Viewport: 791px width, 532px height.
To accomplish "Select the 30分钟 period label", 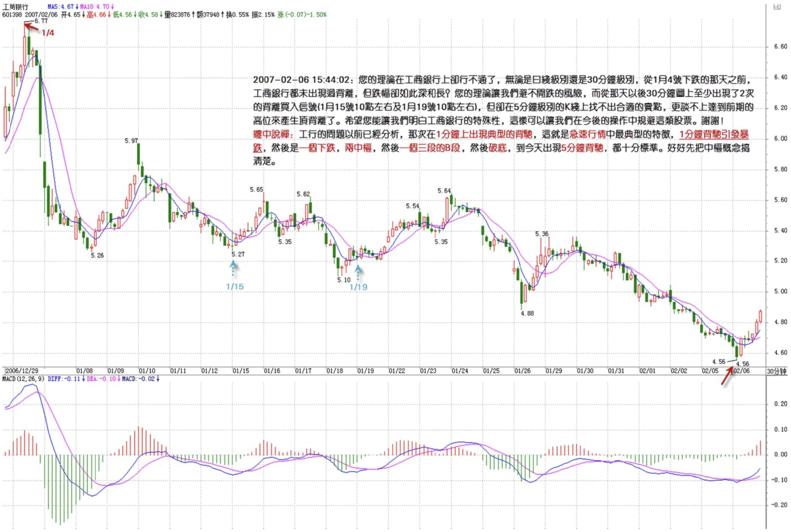I will (776, 371).
